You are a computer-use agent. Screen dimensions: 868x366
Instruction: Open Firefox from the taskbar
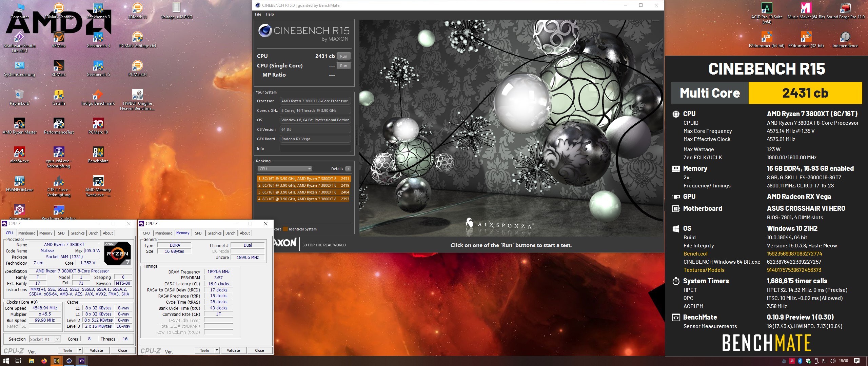tap(44, 361)
